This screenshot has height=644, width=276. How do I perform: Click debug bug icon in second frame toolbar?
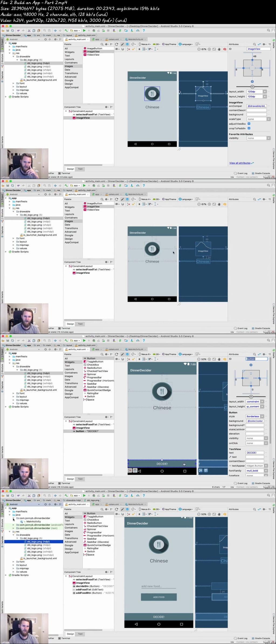(94, 186)
